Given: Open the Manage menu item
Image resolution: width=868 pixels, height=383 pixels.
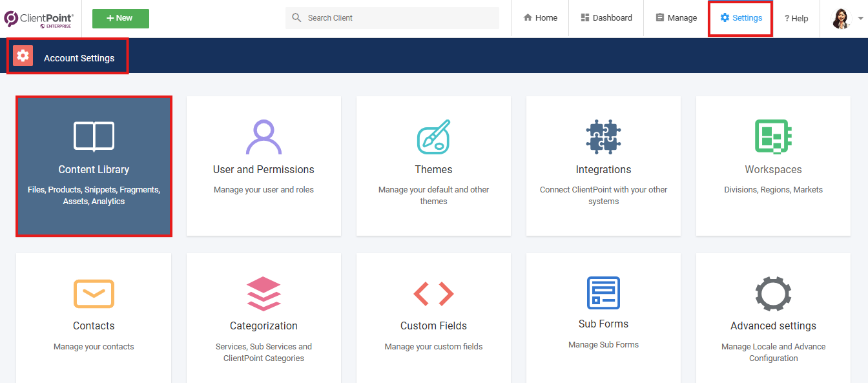Looking at the screenshot, I should click(676, 18).
